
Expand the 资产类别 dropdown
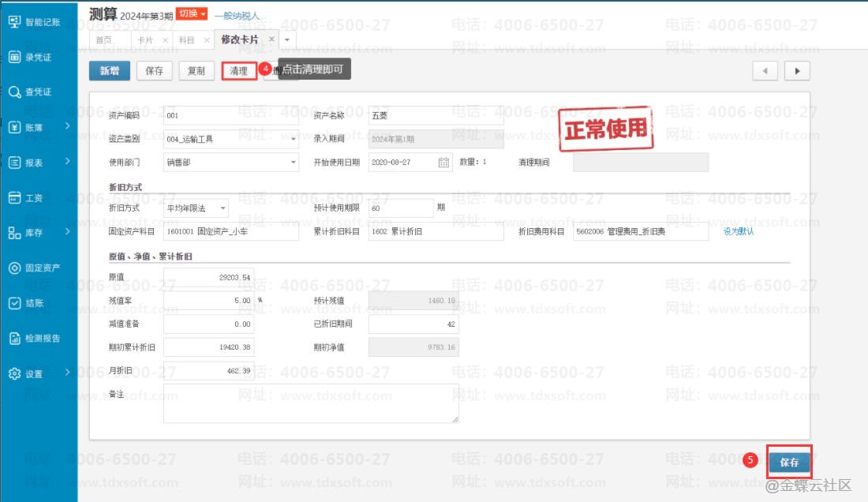click(294, 140)
